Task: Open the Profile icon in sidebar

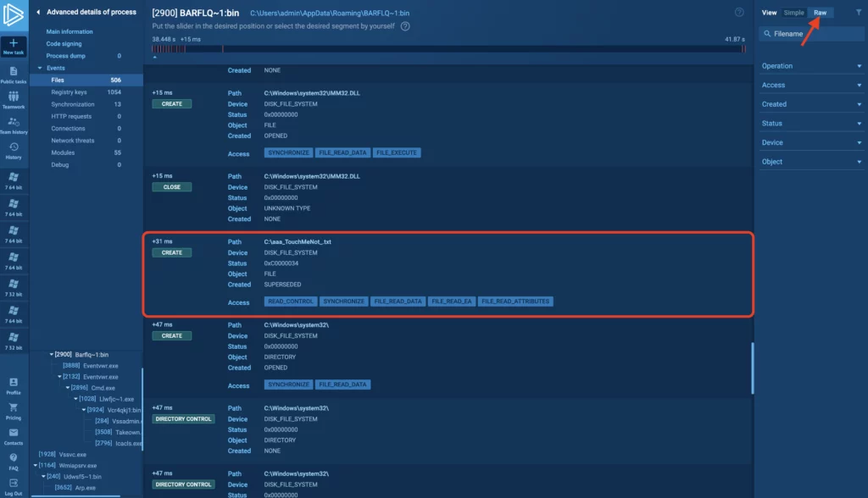Action: 14,383
